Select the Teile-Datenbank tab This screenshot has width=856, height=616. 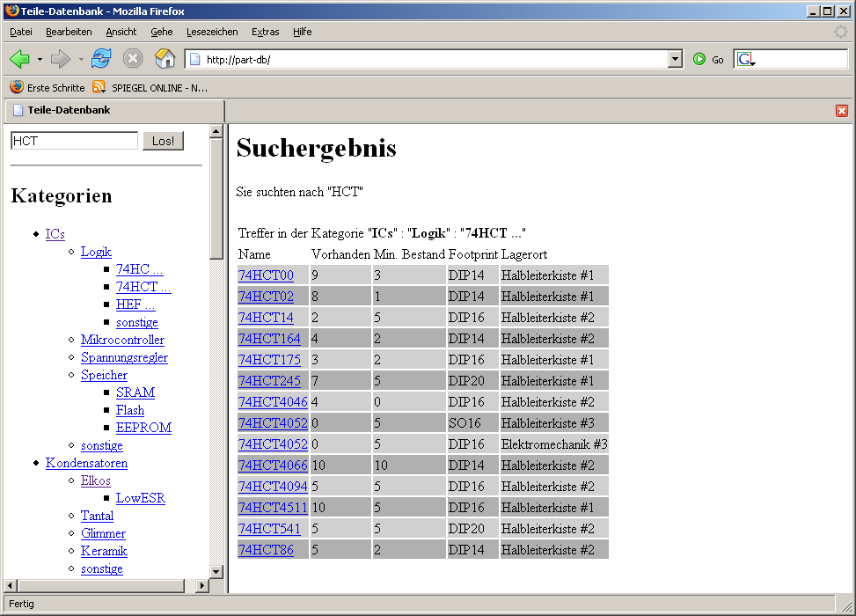coord(114,110)
